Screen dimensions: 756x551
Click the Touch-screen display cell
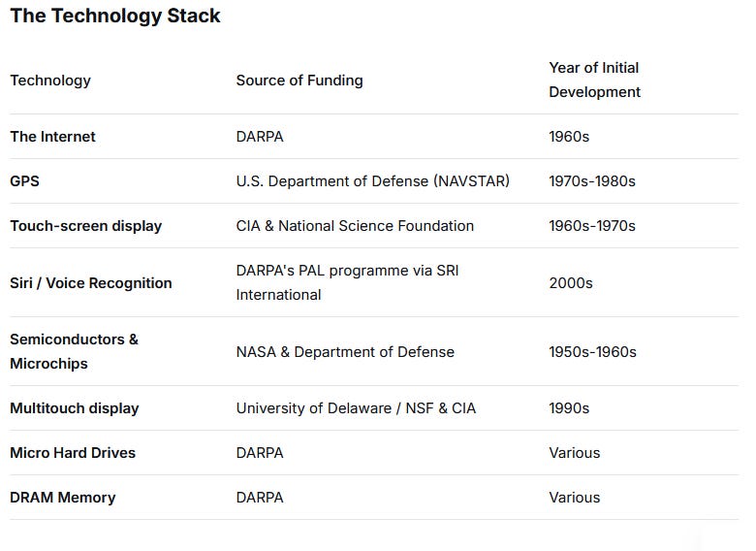[86, 226]
